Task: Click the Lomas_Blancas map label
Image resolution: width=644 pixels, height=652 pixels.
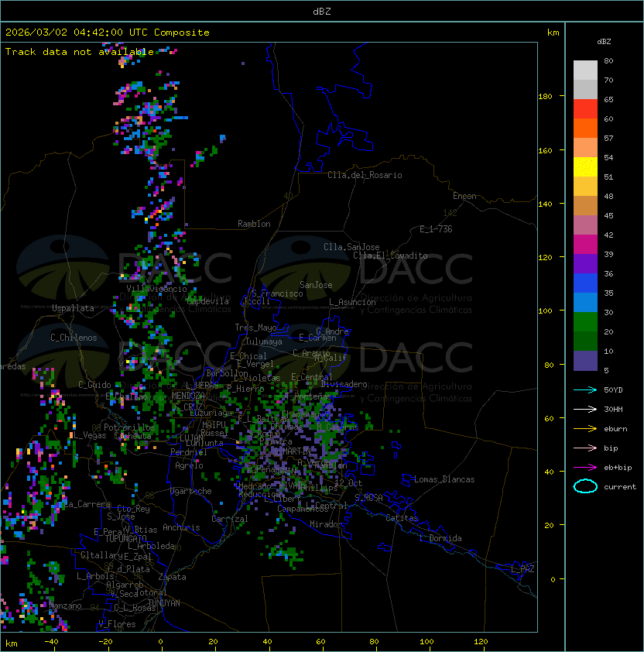Action: click(444, 479)
